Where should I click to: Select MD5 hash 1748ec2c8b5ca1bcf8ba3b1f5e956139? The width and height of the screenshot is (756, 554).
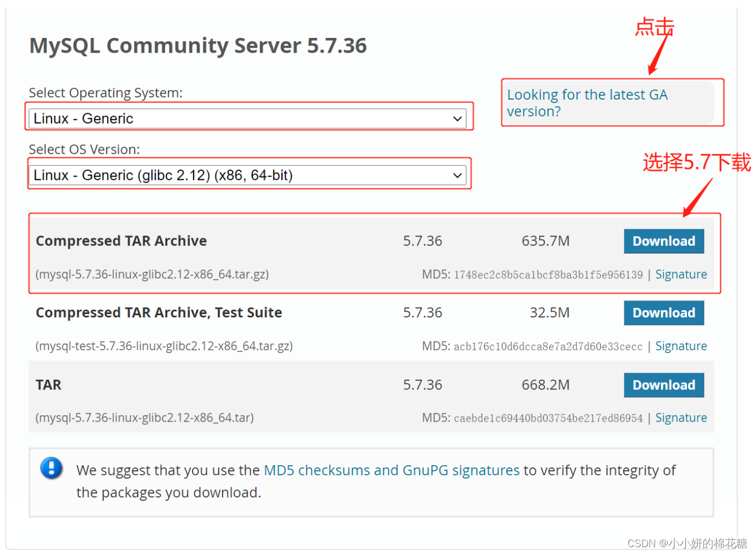548,275
